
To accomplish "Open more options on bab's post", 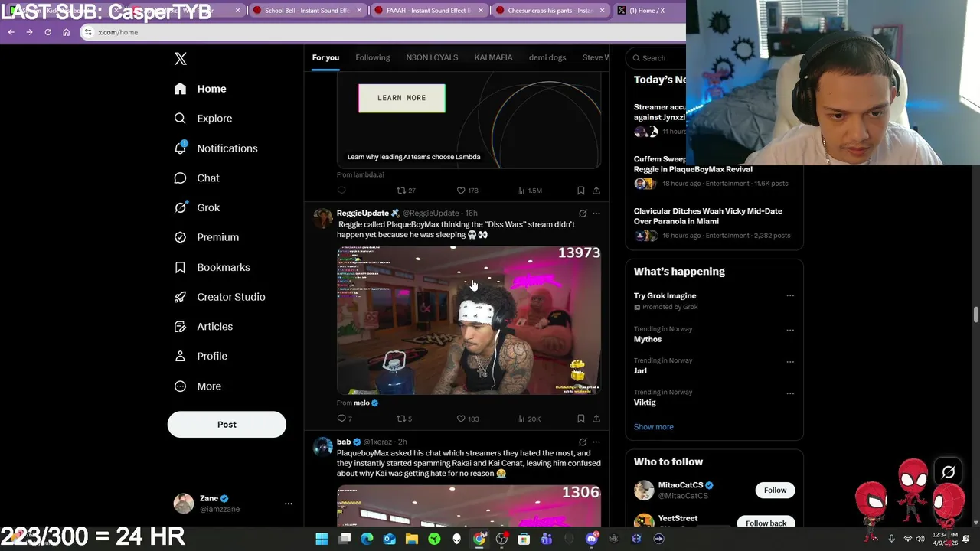I will tap(596, 442).
